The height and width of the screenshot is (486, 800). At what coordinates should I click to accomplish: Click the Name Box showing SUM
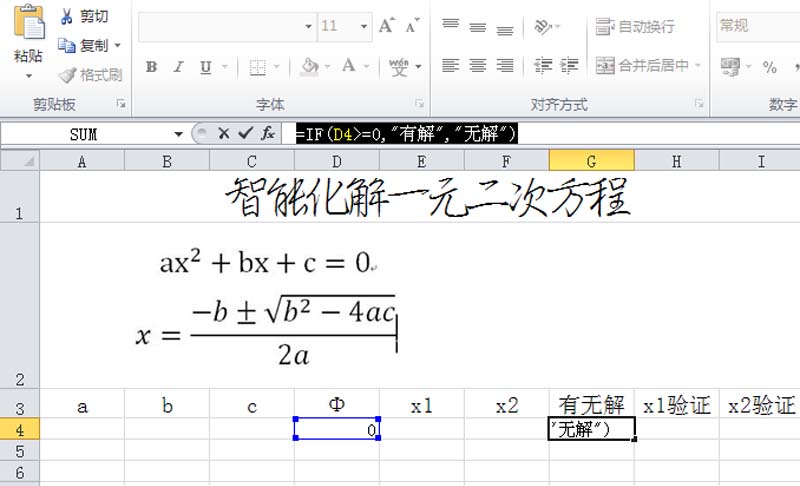coord(85,134)
